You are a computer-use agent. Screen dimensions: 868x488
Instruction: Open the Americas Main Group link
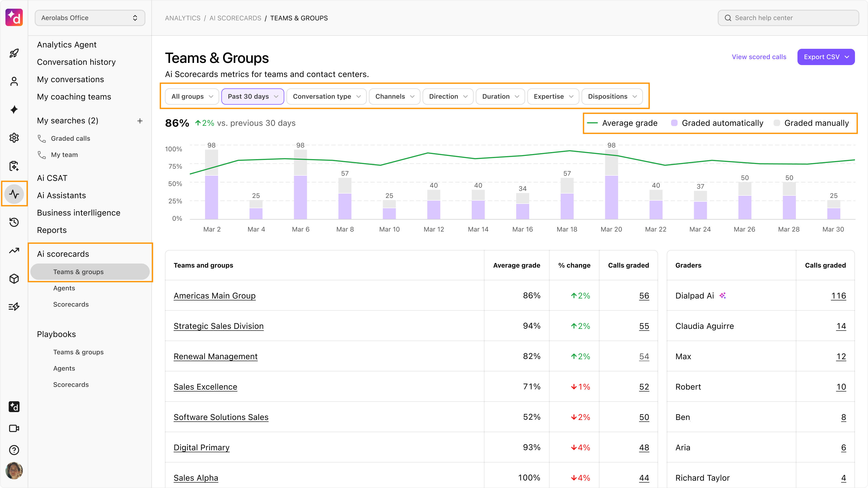point(214,296)
